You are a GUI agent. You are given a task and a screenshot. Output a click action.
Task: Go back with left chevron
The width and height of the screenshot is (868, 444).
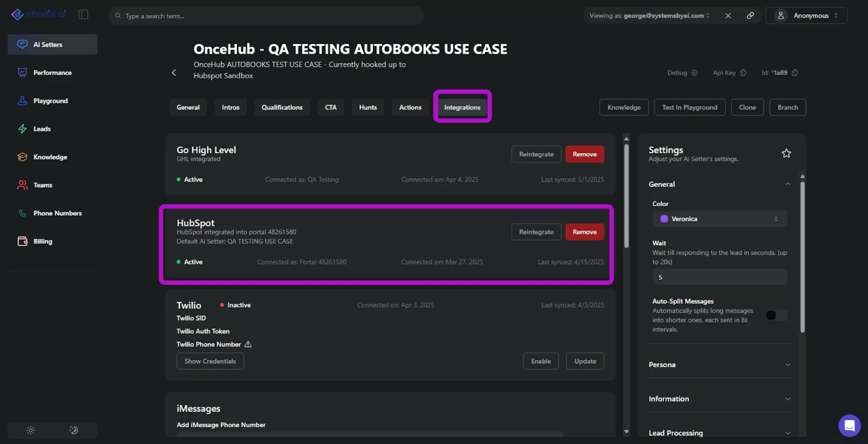click(174, 73)
